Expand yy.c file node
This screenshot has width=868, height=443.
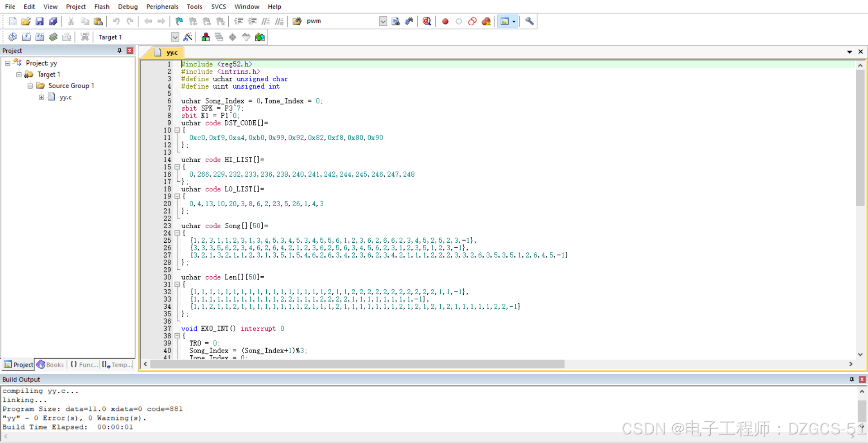pos(42,97)
